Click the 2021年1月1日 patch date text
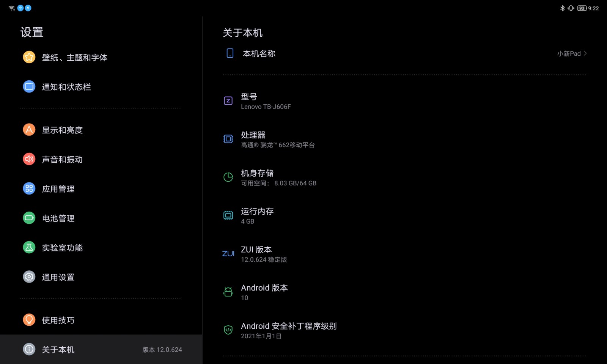Image resolution: width=607 pixels, height=364 pixels. [261, 336]
